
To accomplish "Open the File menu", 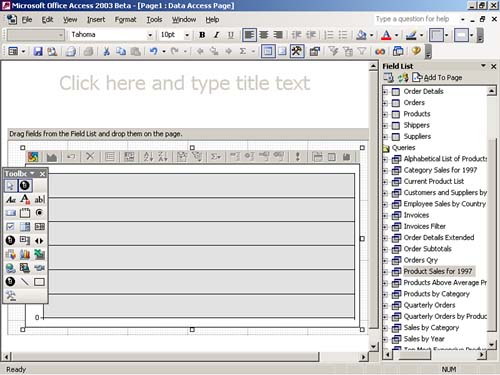I will point(27,20).
